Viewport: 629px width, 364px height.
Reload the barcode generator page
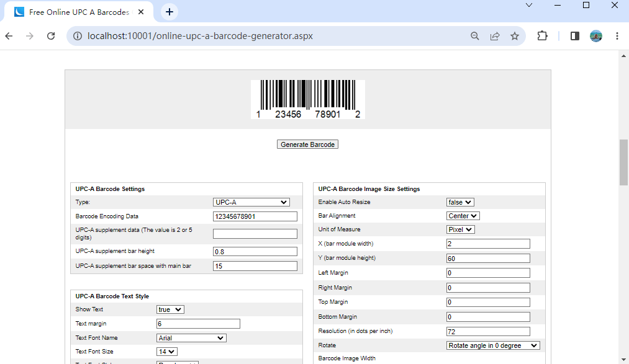(52, 36)
